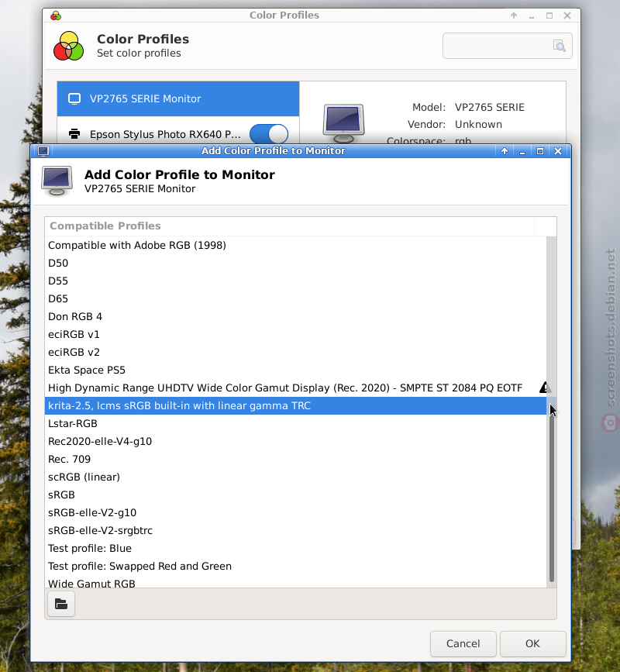This screenshot has width=620, height=672.
Task: Click the printer icon beside Epson Stylus Photo
Action: (74, 134)
